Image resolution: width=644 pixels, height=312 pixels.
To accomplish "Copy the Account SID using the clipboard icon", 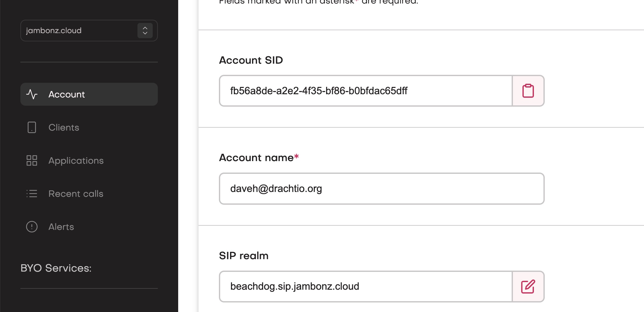I will pyautogui.click(x=528, y=91).
